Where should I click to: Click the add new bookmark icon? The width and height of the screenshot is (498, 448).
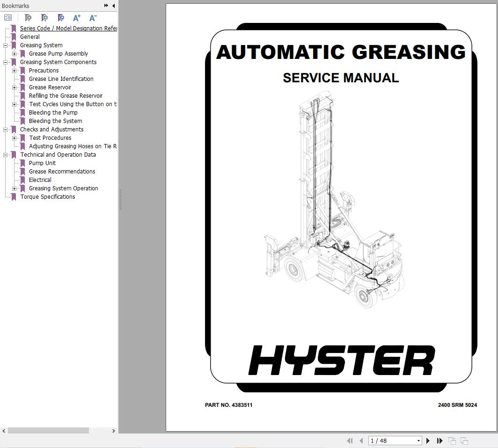44,18
